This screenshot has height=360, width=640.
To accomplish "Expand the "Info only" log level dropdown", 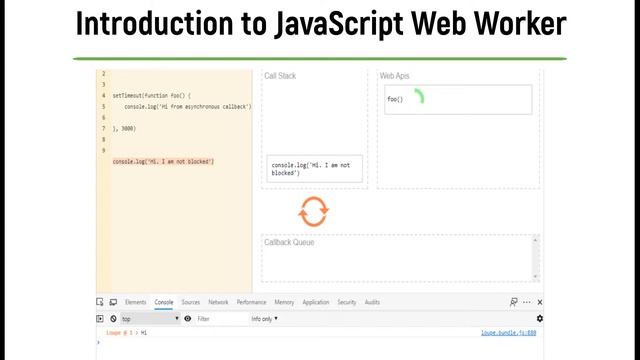I will (264, 319).
